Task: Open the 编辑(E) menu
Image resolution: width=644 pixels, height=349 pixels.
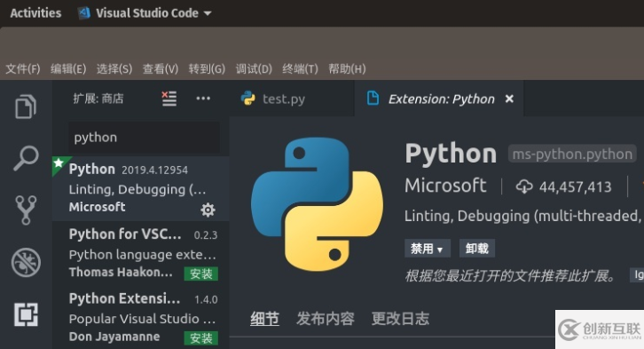Action: tap(68, 68)
